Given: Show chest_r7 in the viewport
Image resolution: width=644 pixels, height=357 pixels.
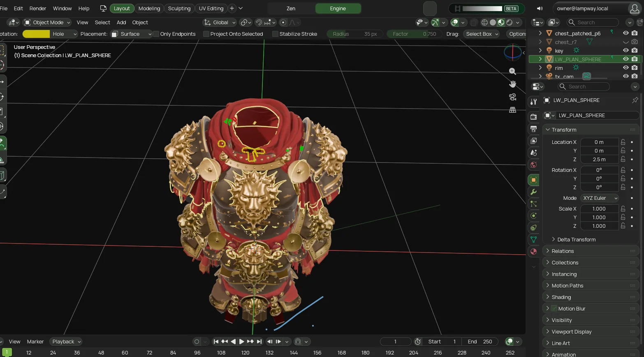Looking at the screenshot, I should 625,42.
